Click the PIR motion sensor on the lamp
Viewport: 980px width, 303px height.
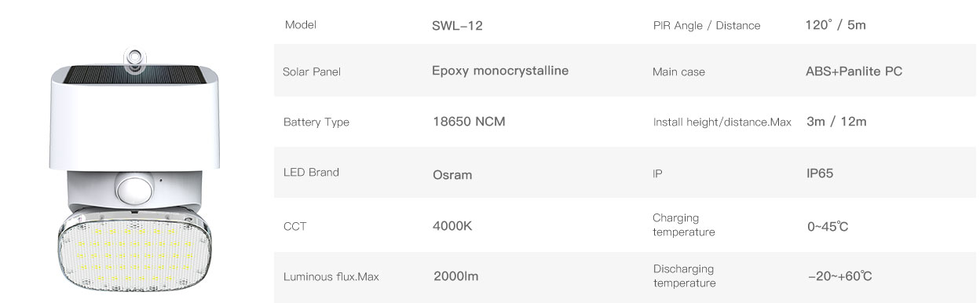[x=132, y=187]
